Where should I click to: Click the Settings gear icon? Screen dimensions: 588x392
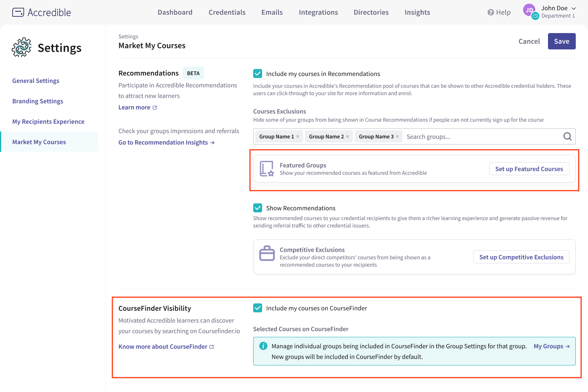[21, 47]
